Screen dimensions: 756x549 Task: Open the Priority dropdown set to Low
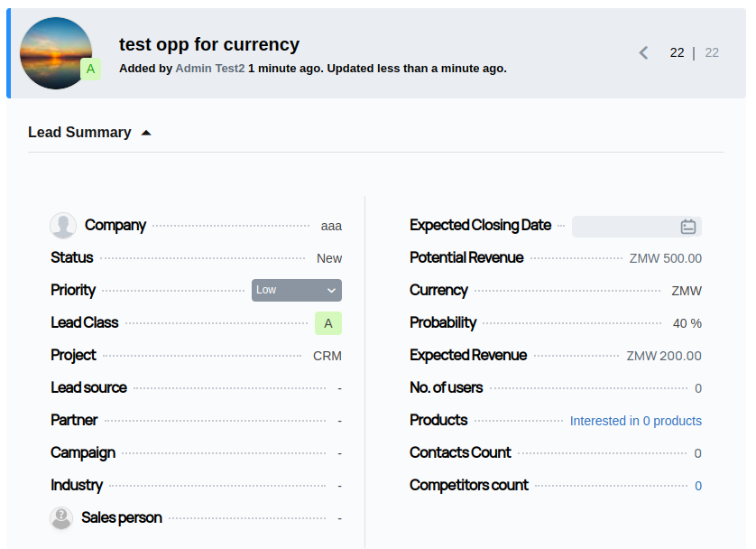(296, 290)
